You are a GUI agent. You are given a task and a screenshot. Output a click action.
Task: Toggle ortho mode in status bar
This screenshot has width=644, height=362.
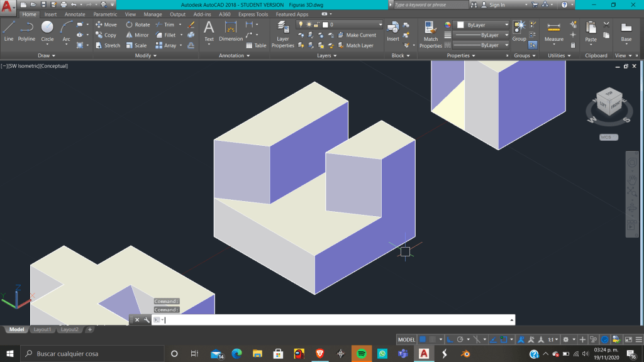[x=450, y=339]
